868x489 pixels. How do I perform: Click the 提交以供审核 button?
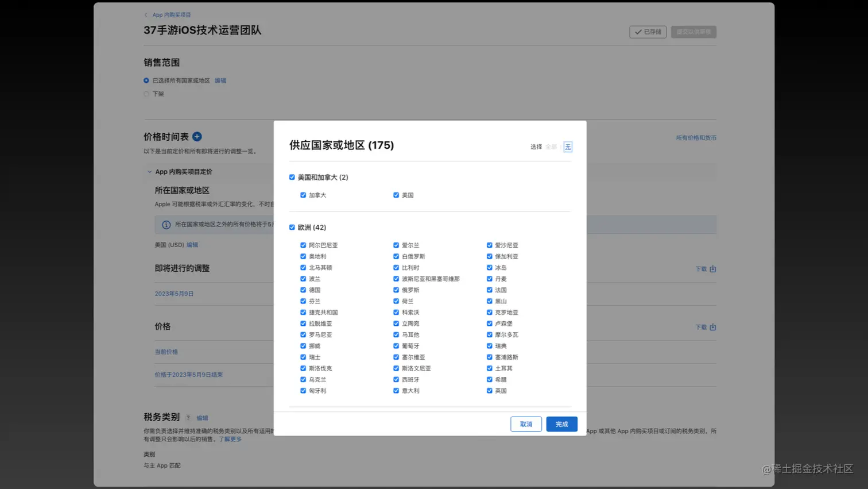tap(693, 32)
